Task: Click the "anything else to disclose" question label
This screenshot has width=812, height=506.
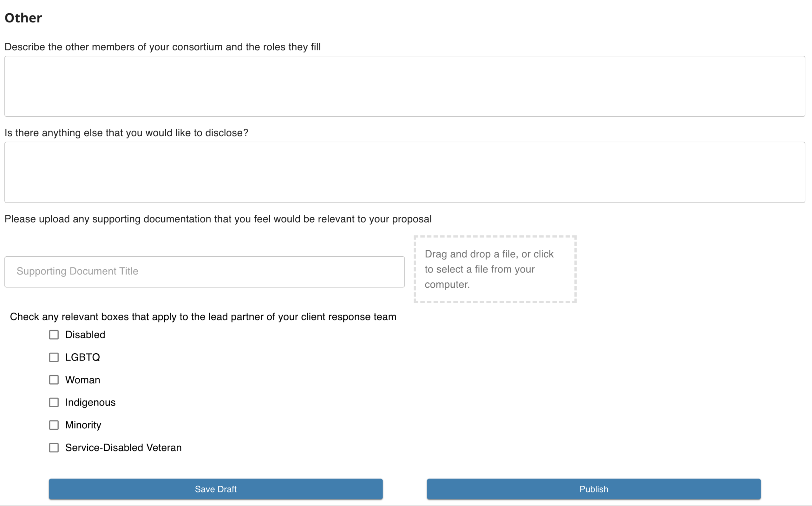Action: (126, 133)
